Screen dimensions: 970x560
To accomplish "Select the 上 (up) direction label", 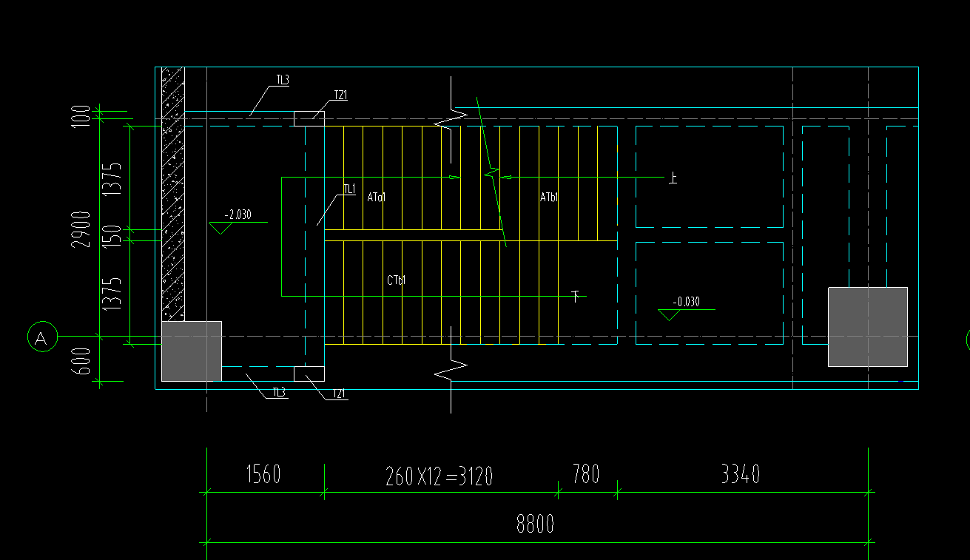I will click(x=673, y=178).
